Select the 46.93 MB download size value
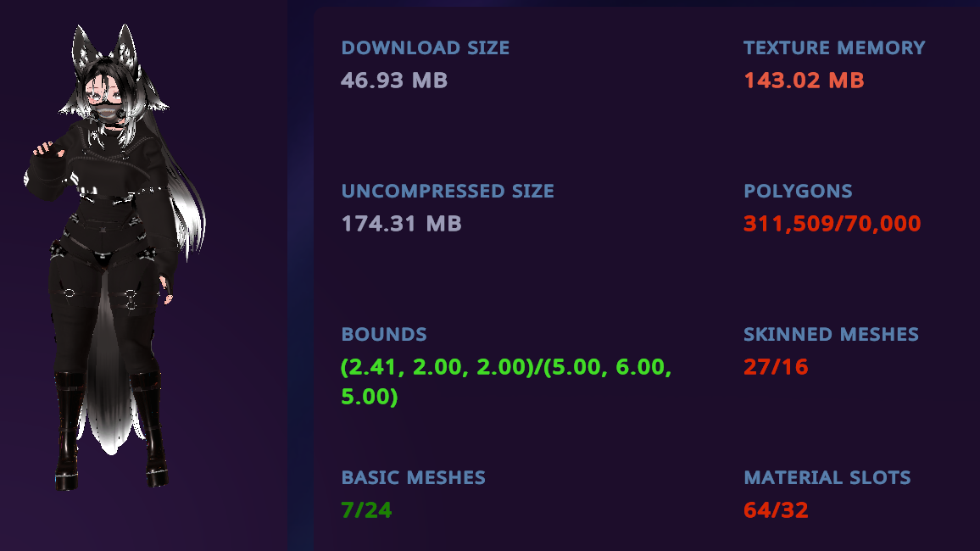Image resolution: width=980 pixels, height=551 pixels. (x=394, y=81)
